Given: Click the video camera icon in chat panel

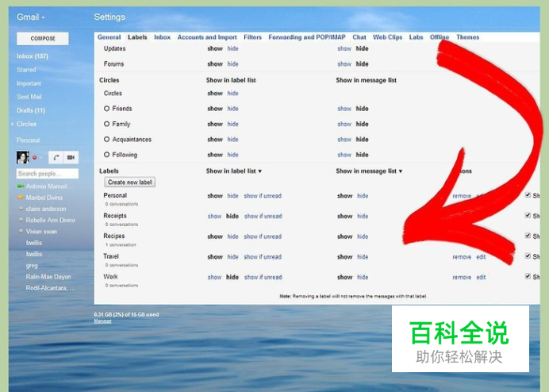Looking at the screenshot, I should (71, 158).
